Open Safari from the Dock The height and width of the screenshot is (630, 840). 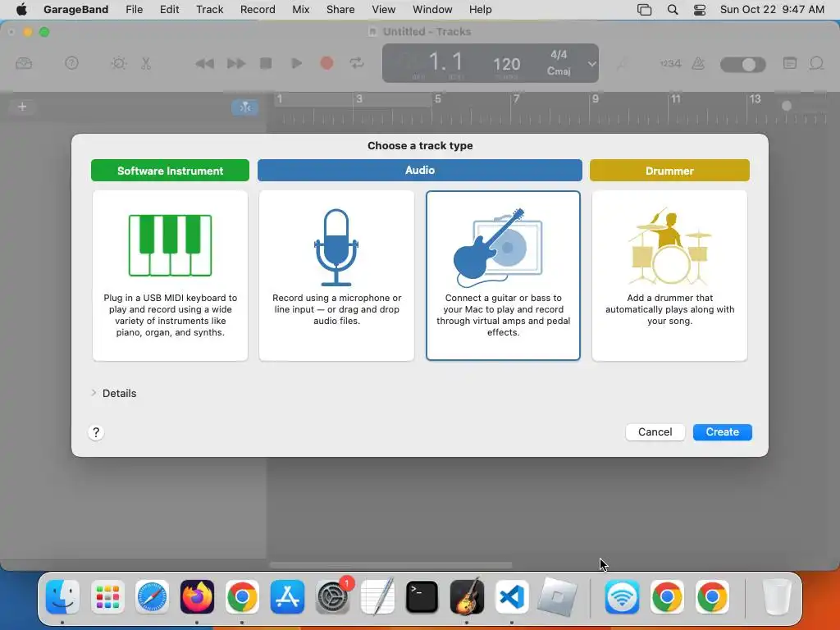[152, 597]
